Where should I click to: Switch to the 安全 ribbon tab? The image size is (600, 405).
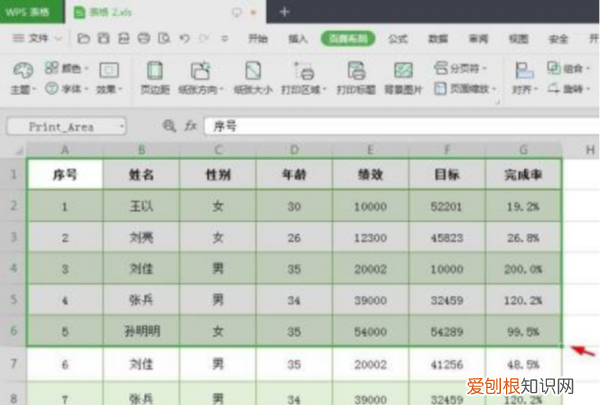point(558,38)
